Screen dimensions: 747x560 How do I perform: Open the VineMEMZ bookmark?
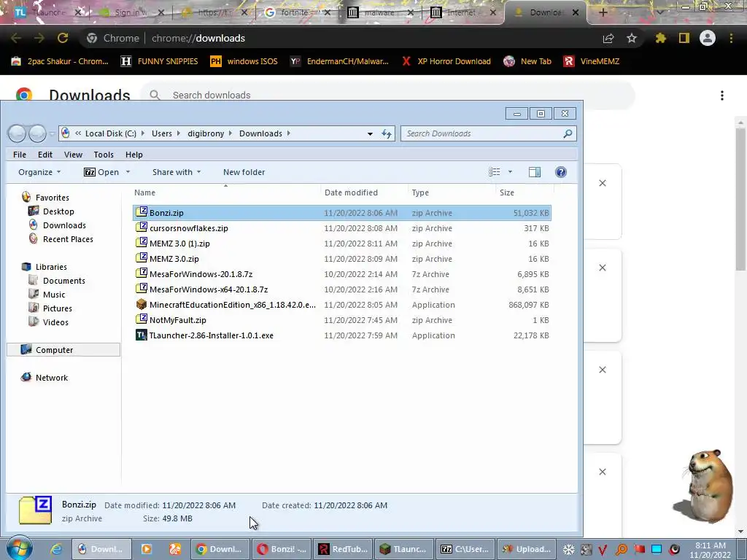tap(592, 61)
